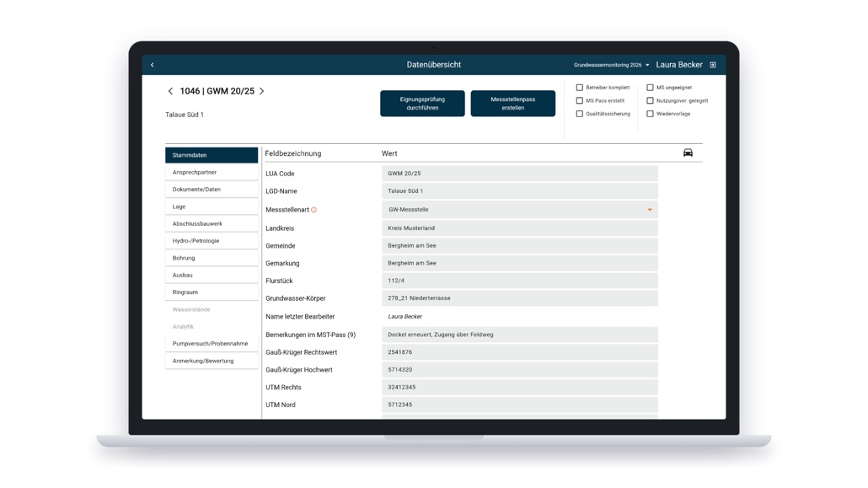Go to the Ringraum tab
868x488 pixels.
[212, 292]
